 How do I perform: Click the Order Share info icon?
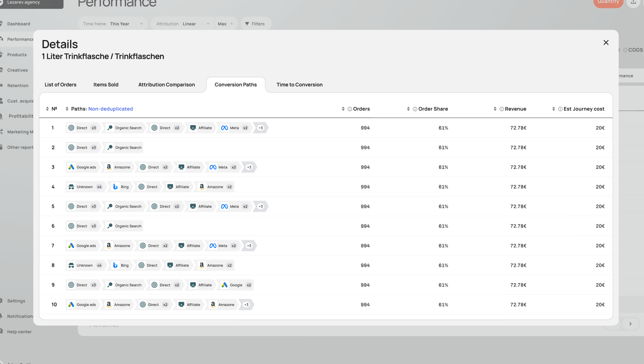pyautogui.click(x=415, y=109)
